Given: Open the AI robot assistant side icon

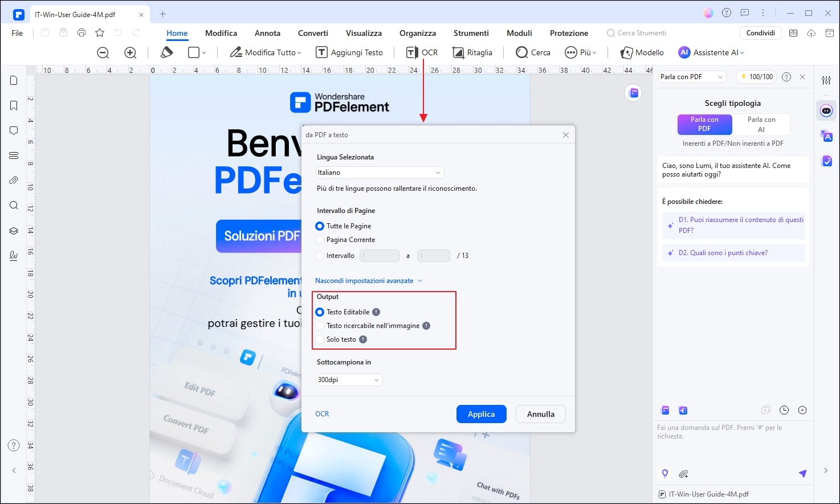Looking at the screenshot, I should click(826, 110).
